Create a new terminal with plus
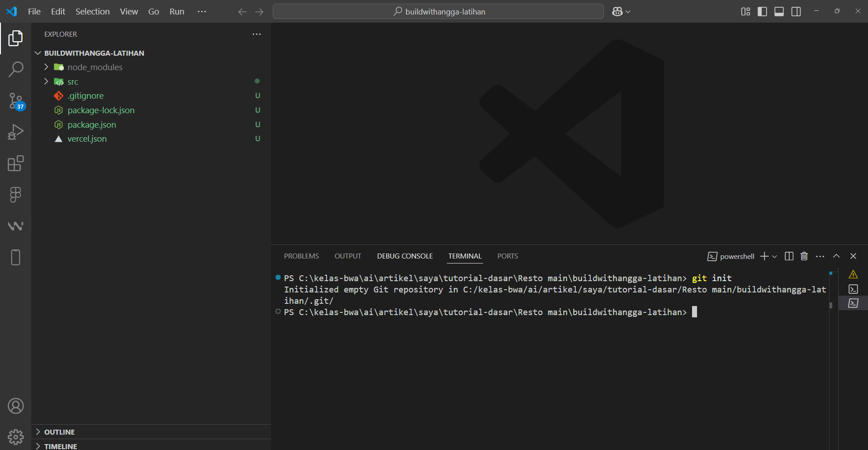868x450 pixels. 764,256
